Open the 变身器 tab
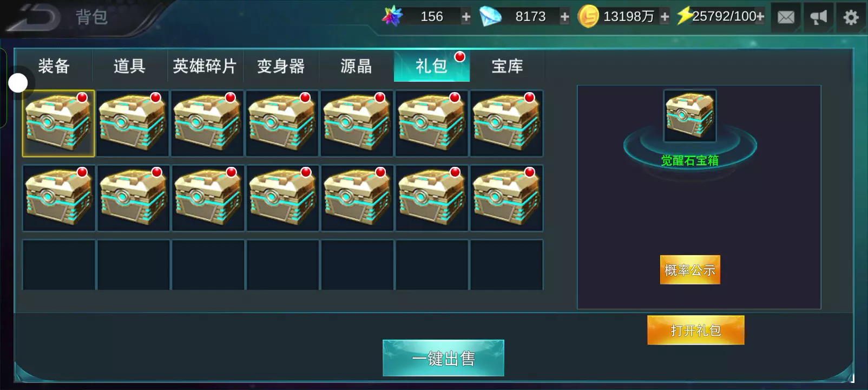This screenshot has height=390, width=868. pos(281,66)
